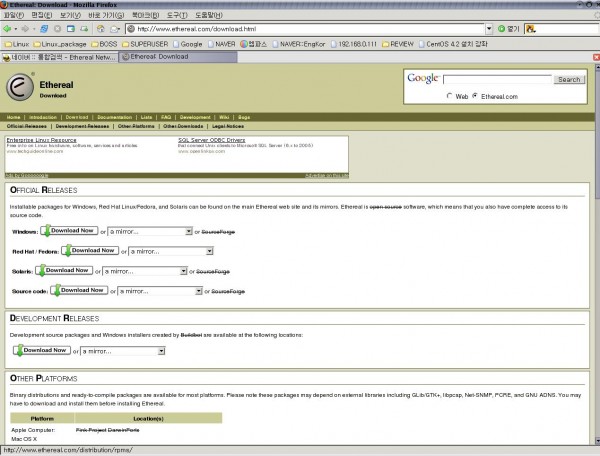
Task: Open the Forward history dropdown arrow
Action: click(x=34, y=29)
